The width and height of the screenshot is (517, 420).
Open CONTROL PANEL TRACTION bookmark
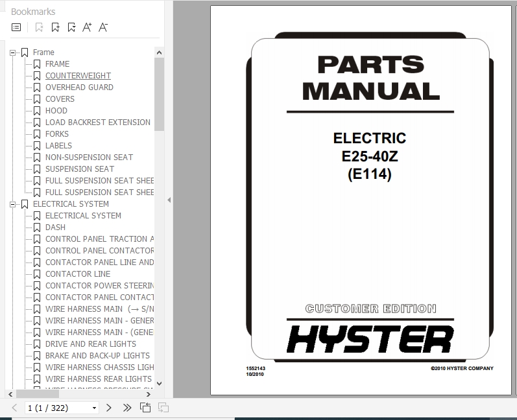pyautogui.click(x=99, y=239)
